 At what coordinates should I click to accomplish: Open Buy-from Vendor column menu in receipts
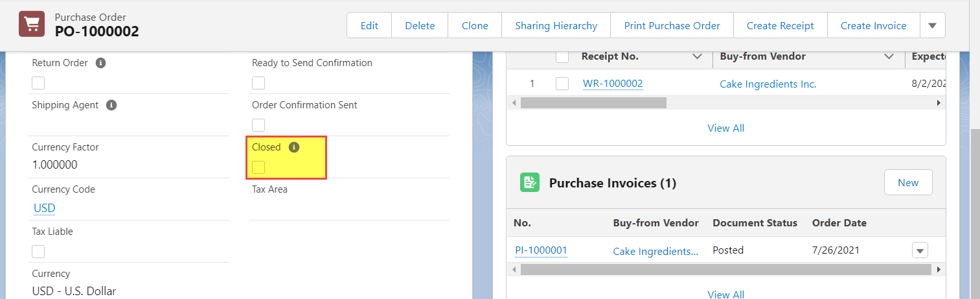tap(889, 56)
